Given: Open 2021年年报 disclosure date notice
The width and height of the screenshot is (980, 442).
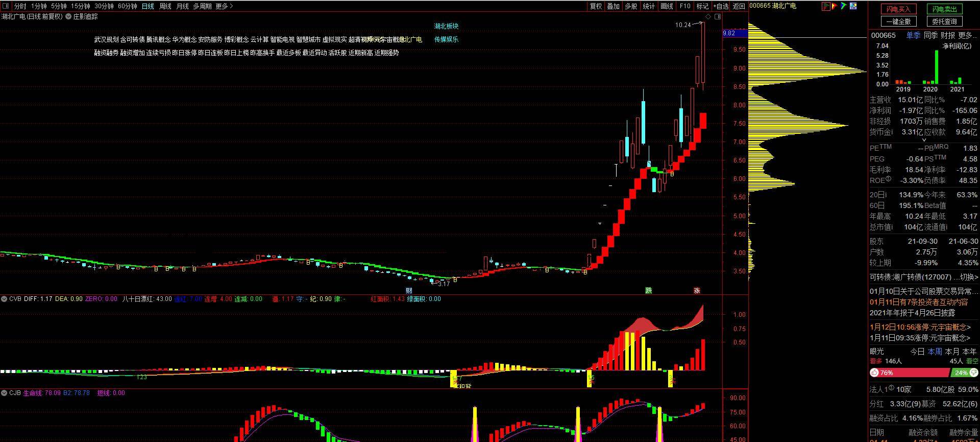Looking at the screenshot, I should coord(912,313).
